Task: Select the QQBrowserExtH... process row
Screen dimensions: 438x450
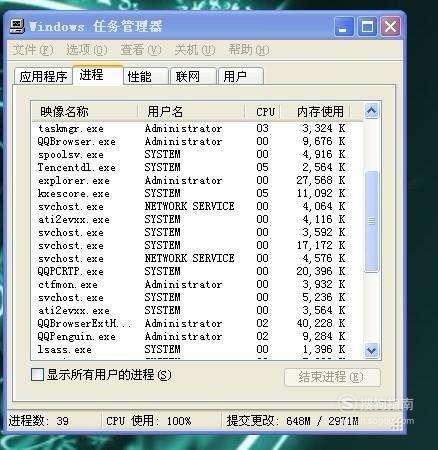Action: click(x=197, y=323)
